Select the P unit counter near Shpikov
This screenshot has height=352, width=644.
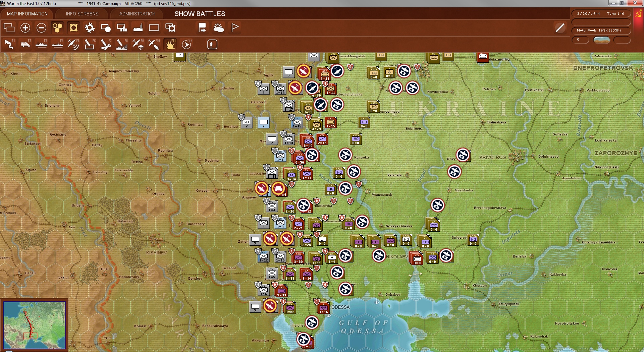[x=180, y=56]
